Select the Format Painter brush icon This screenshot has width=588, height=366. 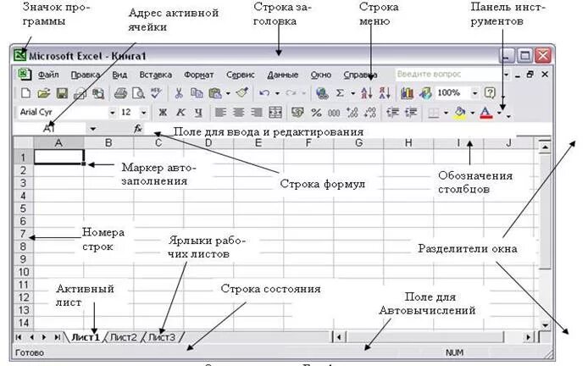coord(242,92)
